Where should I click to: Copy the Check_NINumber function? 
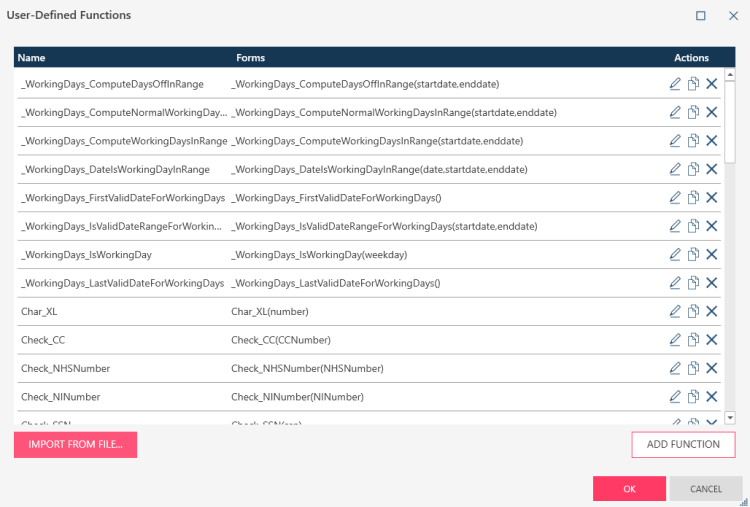pyautogui.click(x=693, y=397)
